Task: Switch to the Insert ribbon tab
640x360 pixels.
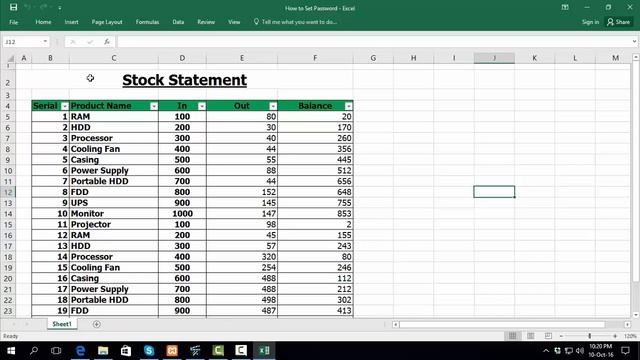Action: coord(71,22)
